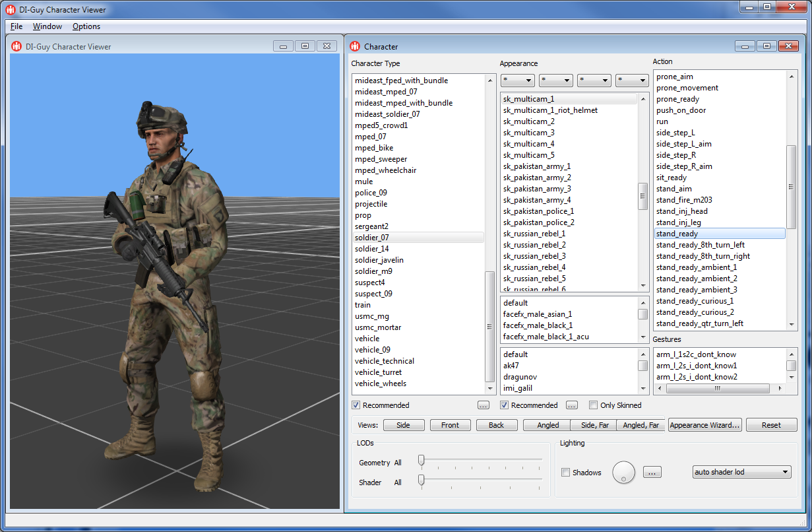Click the DI-Guy Character Viewer sub-window icon
Screen dimensions: 812x532
pos(16,46)
